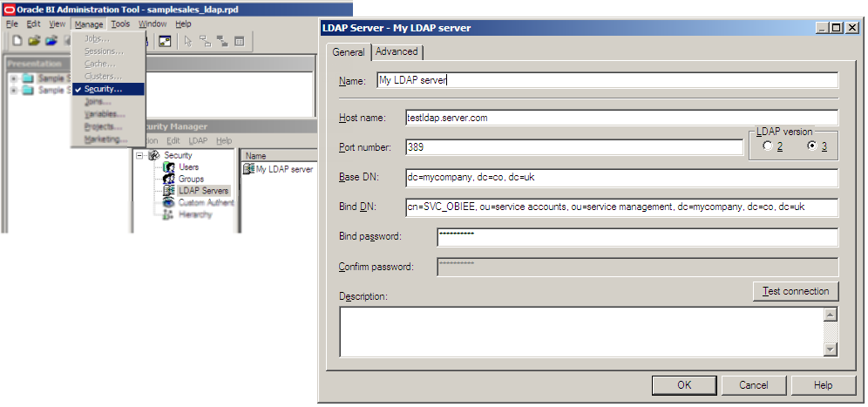
Task: Select the arrow pointer tool in the toolbar
Action: coord(186,41)
